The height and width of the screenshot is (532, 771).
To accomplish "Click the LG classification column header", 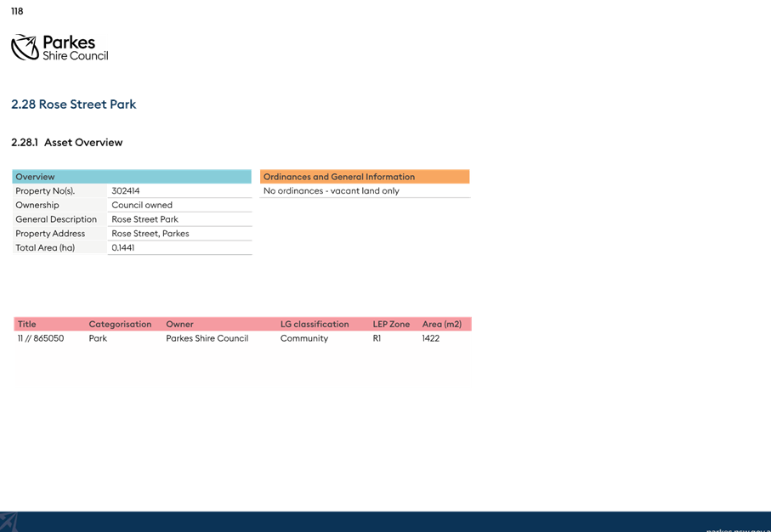I will pyautogui.click(x=315, y=324).
